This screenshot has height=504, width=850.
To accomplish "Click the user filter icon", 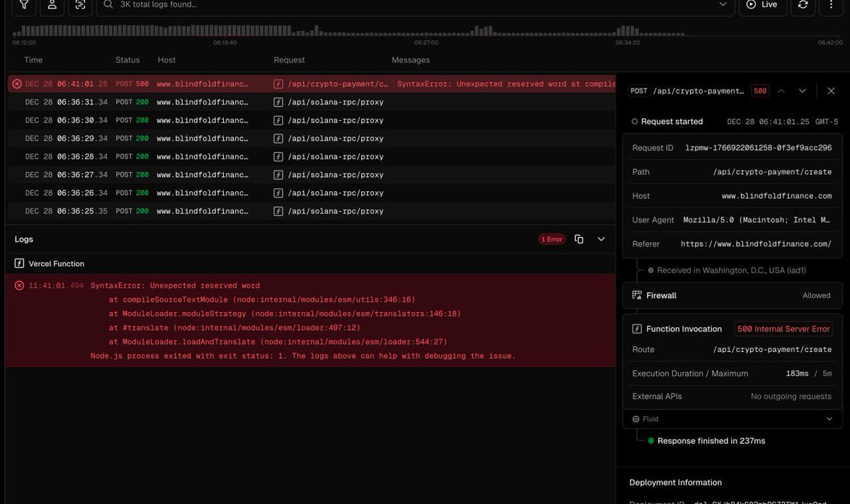I will click(x=52, y=5).
